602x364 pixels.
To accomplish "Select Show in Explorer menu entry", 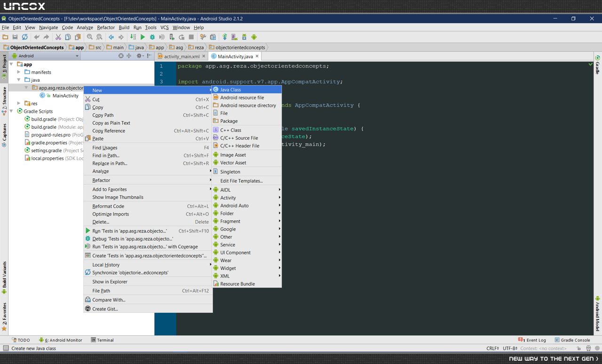I will (x=148, y=282).
